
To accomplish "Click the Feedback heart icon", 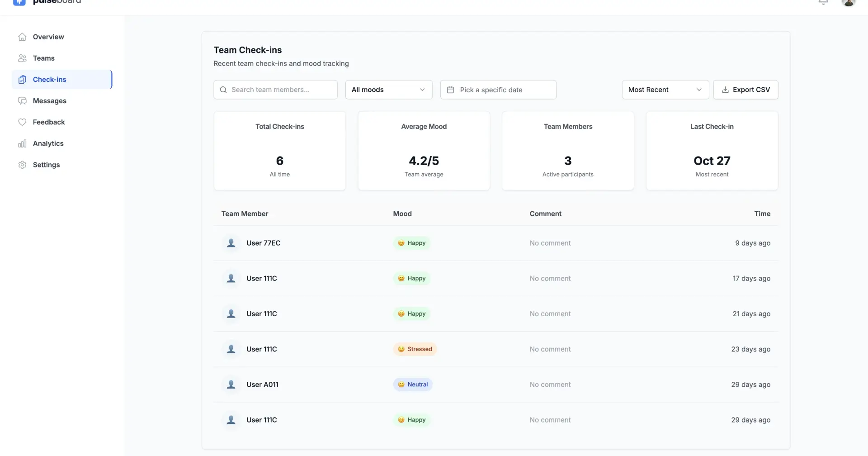I will [x=22, y=122].
